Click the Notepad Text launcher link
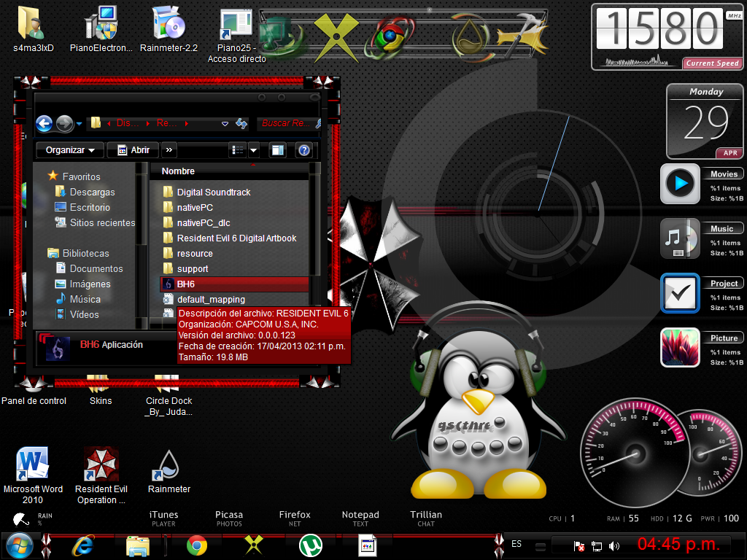This screenshot has height=560, width=747. pos(360,518)
